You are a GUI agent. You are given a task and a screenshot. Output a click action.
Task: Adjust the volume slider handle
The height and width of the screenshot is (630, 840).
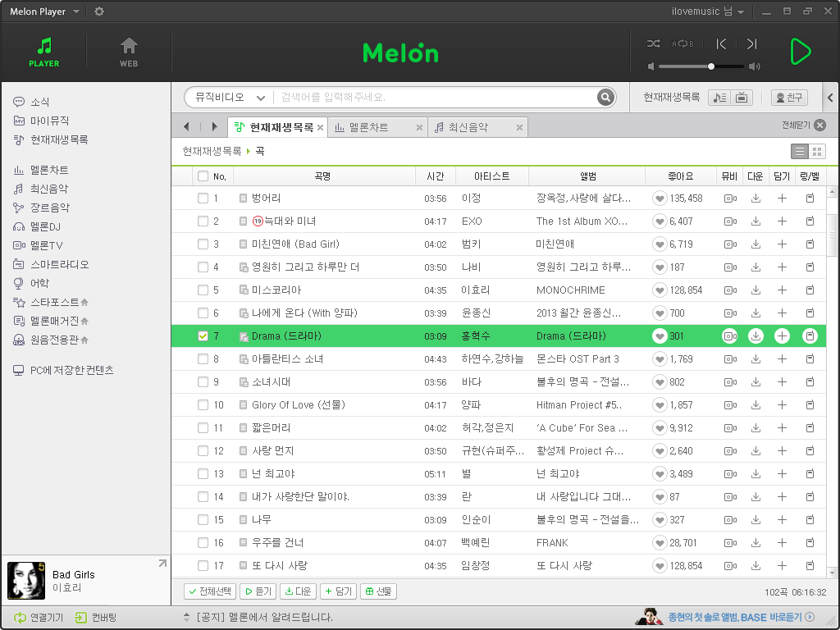[711, 66]
